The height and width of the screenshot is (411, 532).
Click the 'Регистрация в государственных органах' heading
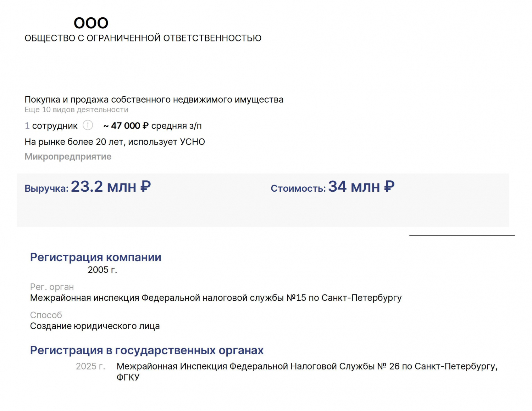[146, 350]
